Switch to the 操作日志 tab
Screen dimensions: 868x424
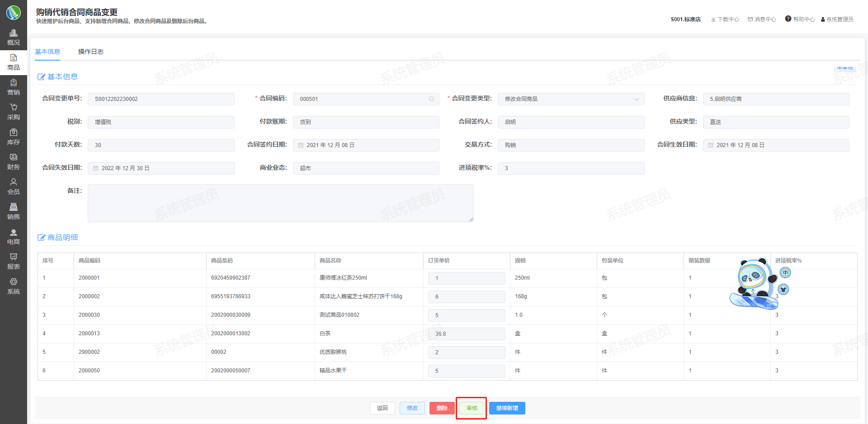(x=90, y=52)
